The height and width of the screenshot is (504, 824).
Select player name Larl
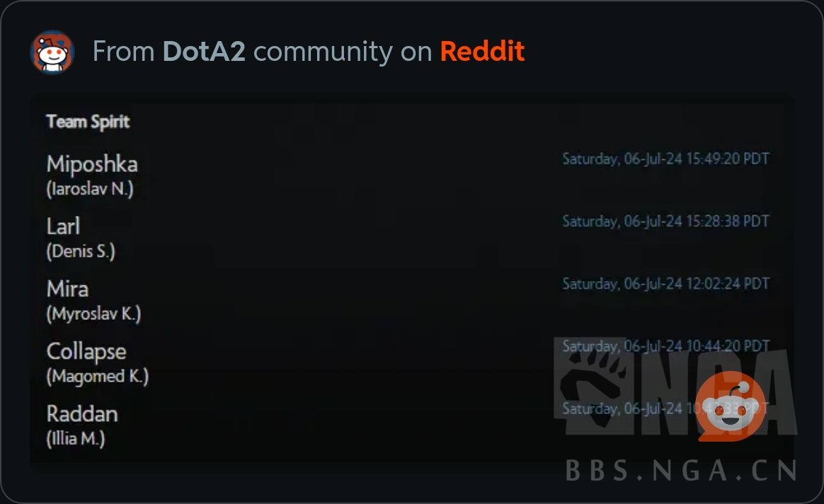(63, 227)
